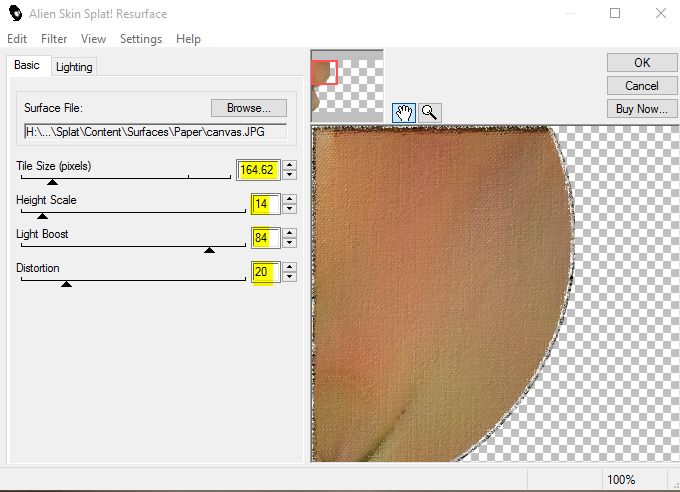
Task: Decrease Light Boost with down arrow
Action: [x=290, y=243]
